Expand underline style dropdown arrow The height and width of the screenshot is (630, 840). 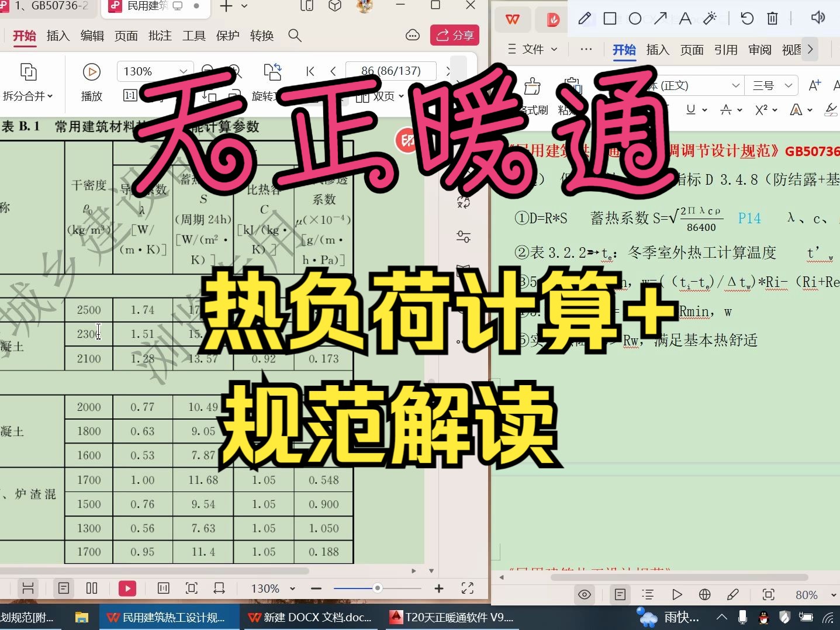point(704,110)
